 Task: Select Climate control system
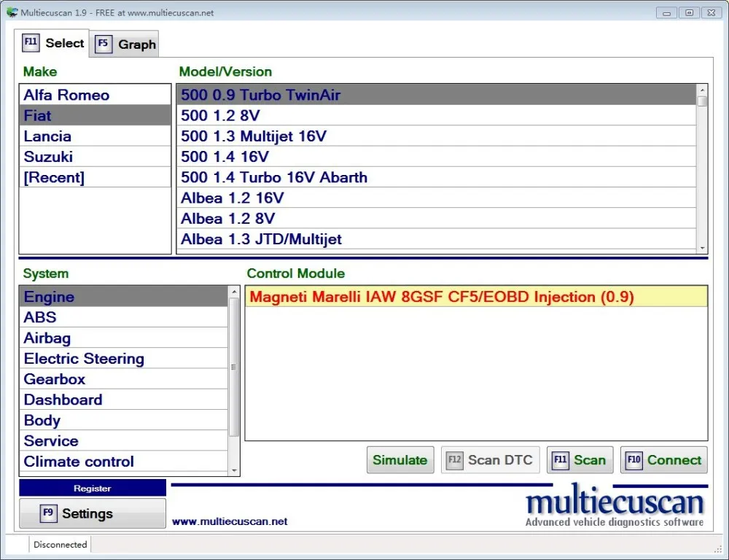[x=123, y=462]
